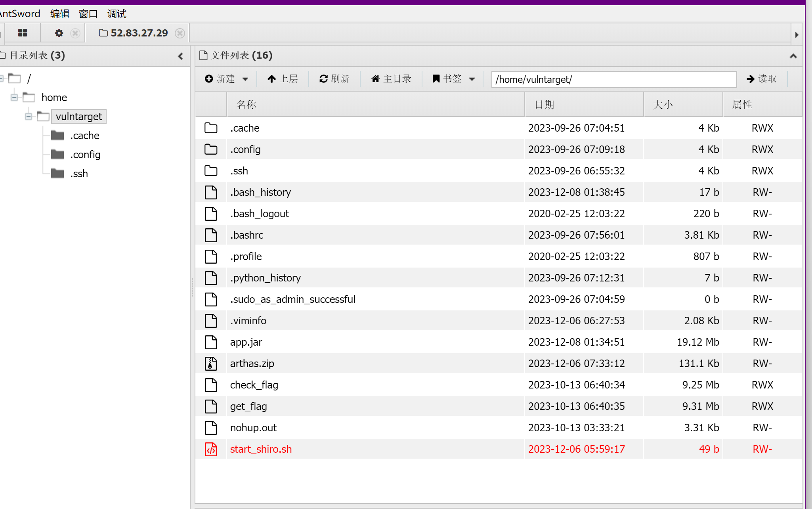Screen dimensions: 812x509
Task: Click the path input field
Action: (613, 79)
